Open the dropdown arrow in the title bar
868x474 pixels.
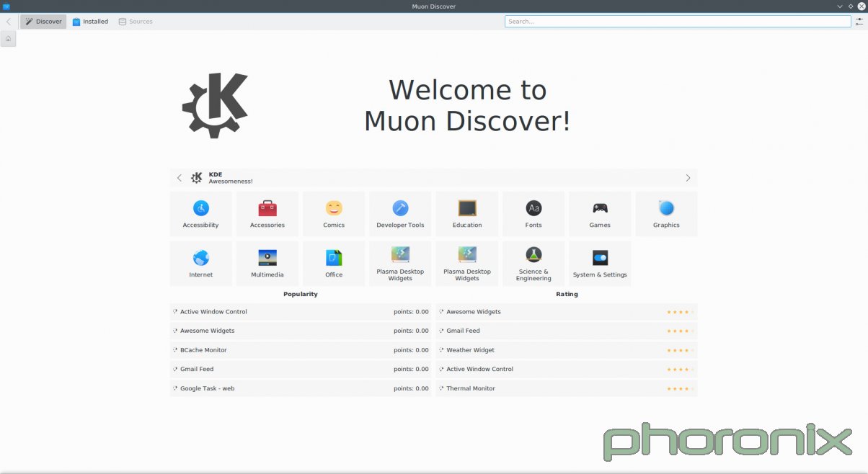coord(838,6)
